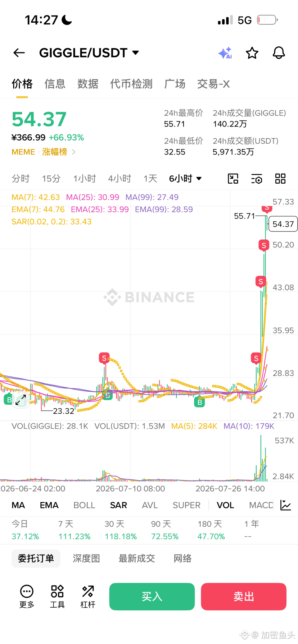
Task: Toggle the SUPER indicator
Action: point(186,505)
